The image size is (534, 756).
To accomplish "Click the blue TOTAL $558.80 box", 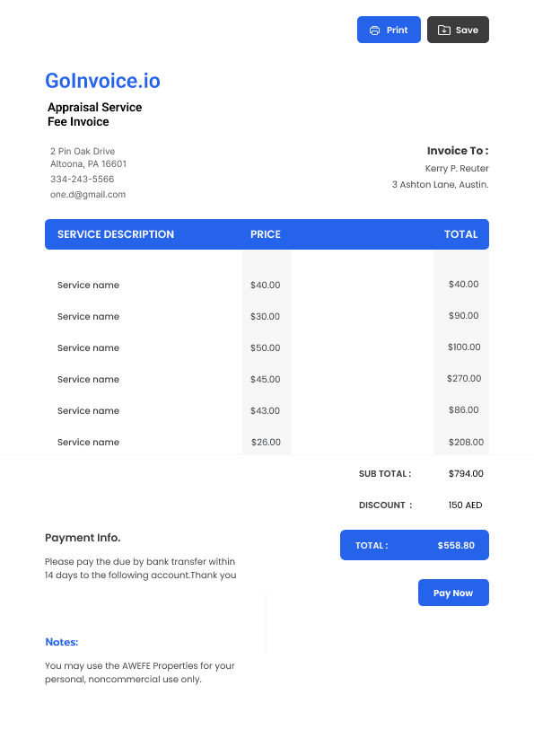I will (415, 545).
